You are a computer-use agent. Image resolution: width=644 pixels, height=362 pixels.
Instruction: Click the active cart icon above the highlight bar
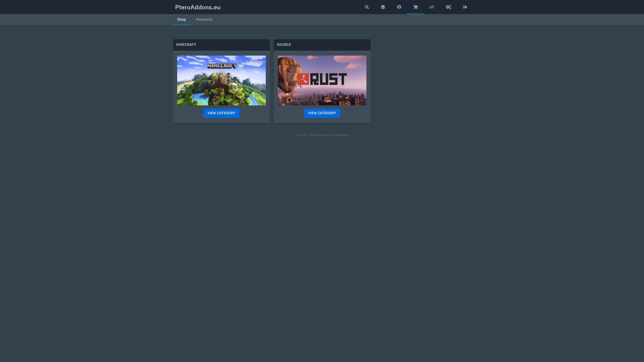(x=415, y=7)
